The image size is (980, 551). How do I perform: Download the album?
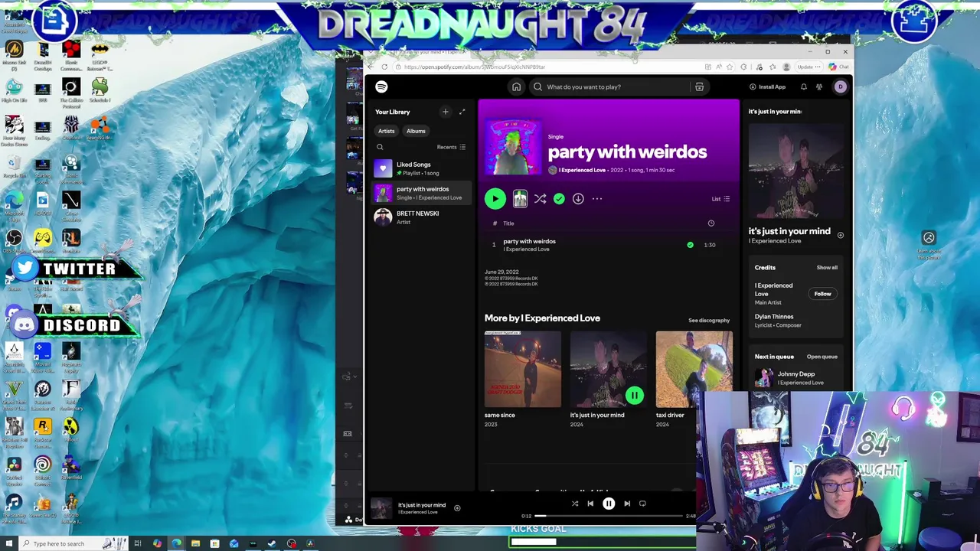pos(578,199)
